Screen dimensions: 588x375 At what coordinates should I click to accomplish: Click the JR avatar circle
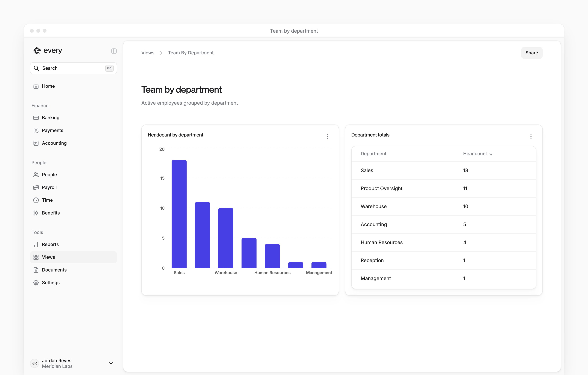pyautogui.click(x=34, y=363)
